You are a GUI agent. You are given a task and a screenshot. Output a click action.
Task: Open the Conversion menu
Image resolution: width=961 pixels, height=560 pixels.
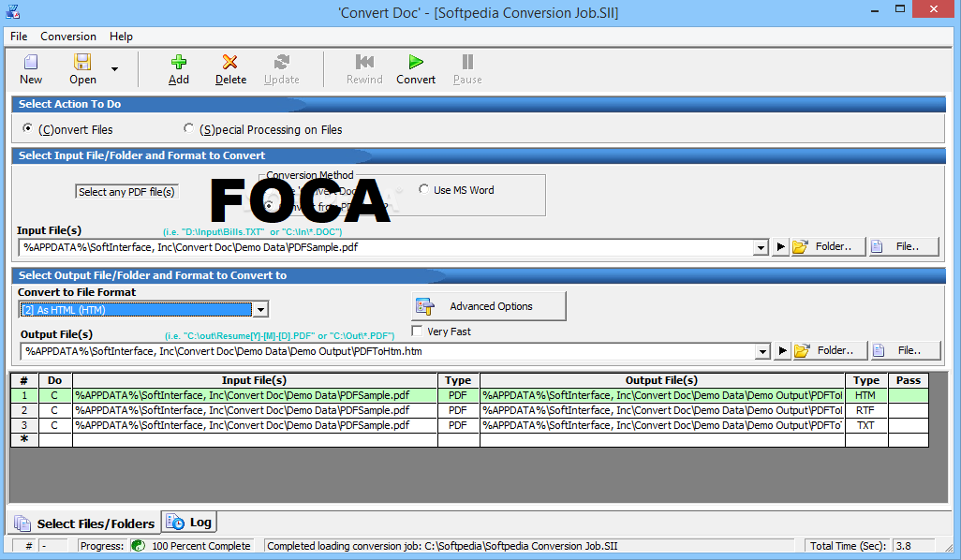point(68,37)
